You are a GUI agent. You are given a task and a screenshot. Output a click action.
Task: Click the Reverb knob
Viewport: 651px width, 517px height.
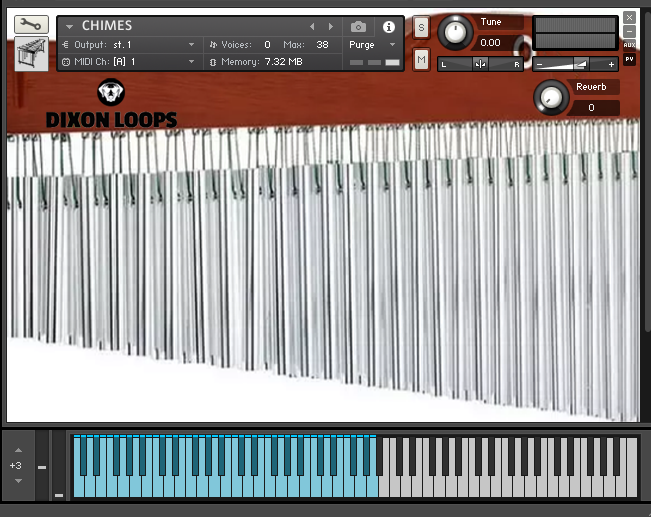point(550,97)
